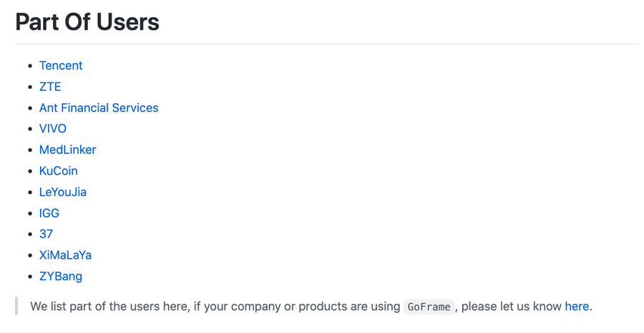The height and width of the screenshot is (333, 644).
Task: Select the LeYouJia link
Action: [63, 192]
